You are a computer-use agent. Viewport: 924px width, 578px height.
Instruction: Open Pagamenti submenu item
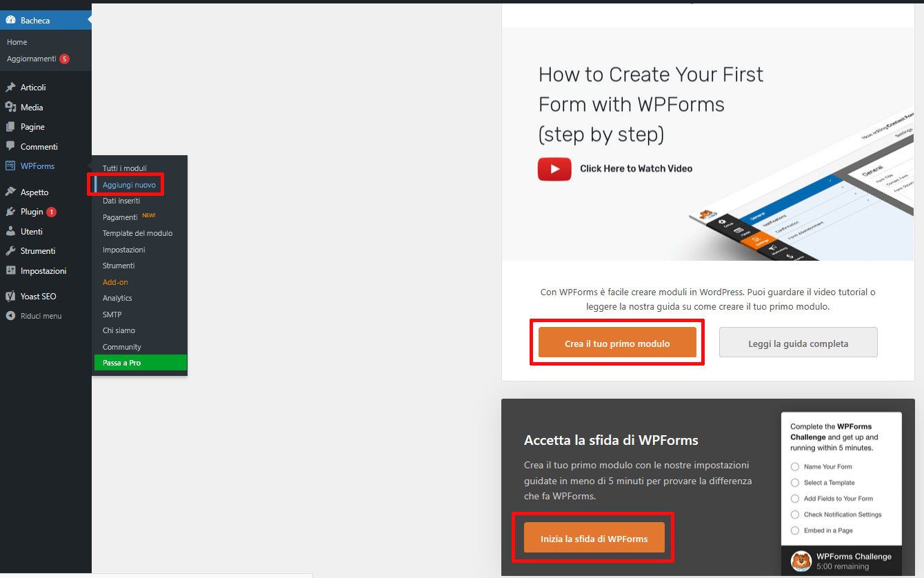pyautogui.click(x=120, y=217)
